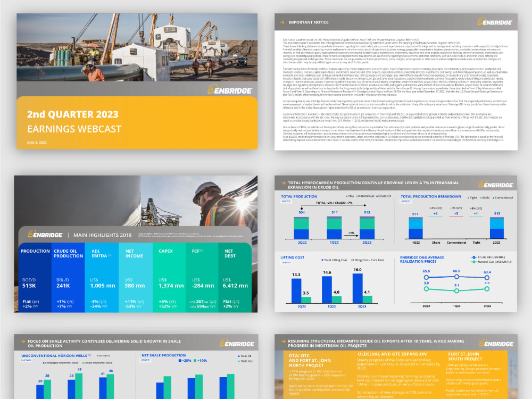The image size is (532, 399).
Task: Click the 'LIFTING COST' chart heading
Action: (292, 257)
